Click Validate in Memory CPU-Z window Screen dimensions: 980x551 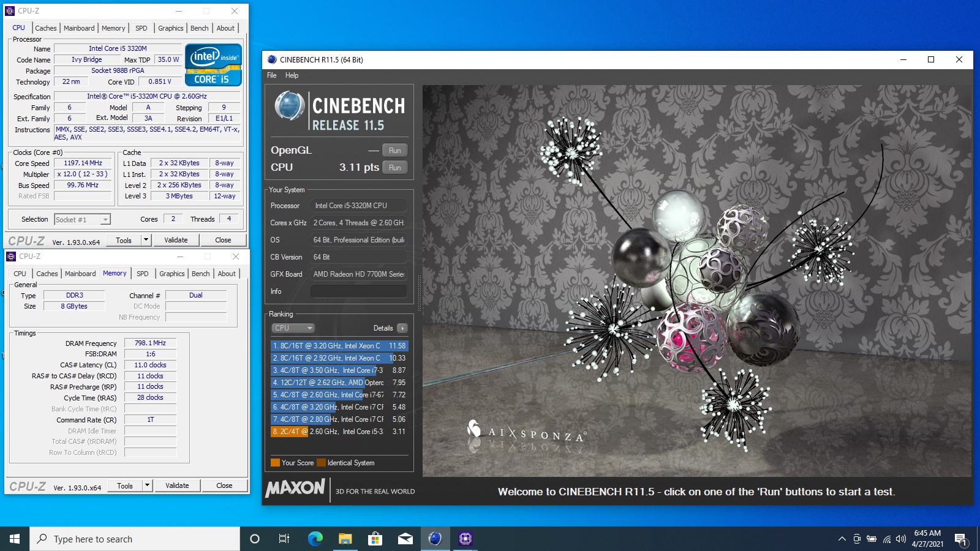click(x=177, y=485)
